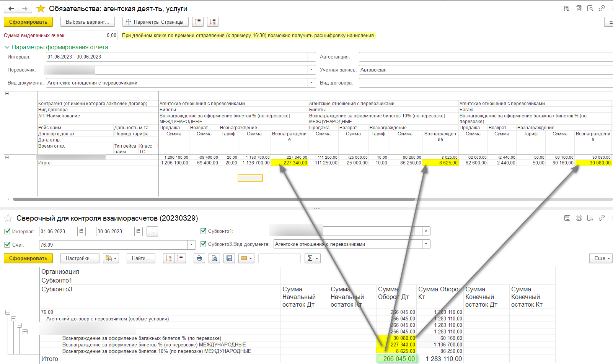Open the Настройки... dialog
The image size is (613, 364).
[x=80, y=258]
